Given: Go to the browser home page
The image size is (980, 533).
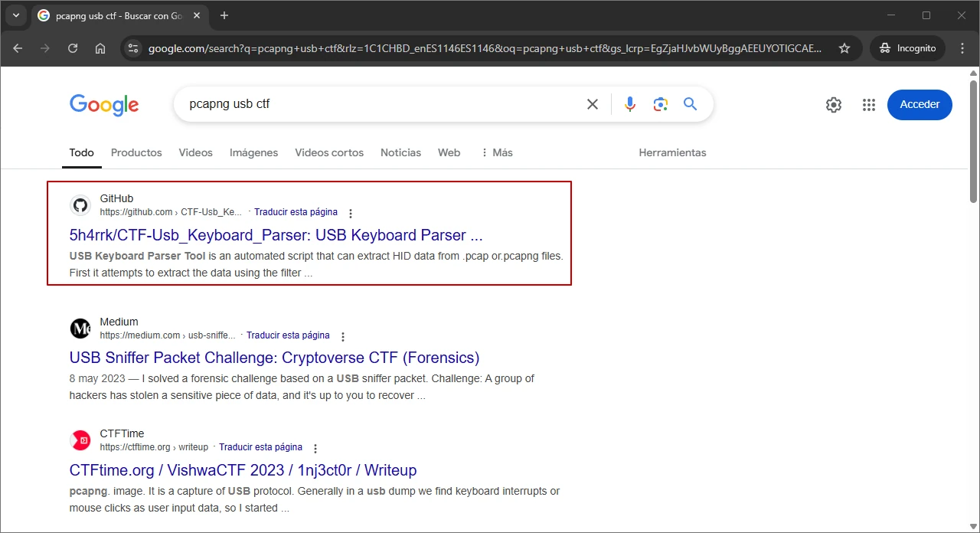Looking at the screenshot, I should (100, 48).
